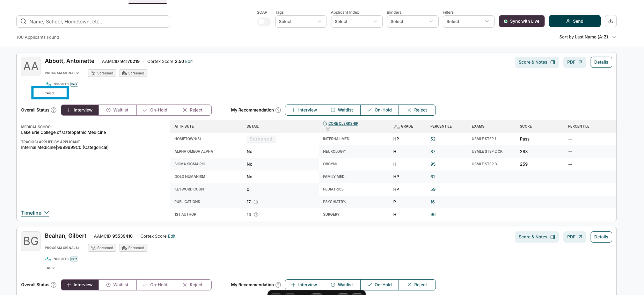Set My Recommendation to Interview for Abbott
The height and width of the screenshot is (295, 644).
pos(304,110)
